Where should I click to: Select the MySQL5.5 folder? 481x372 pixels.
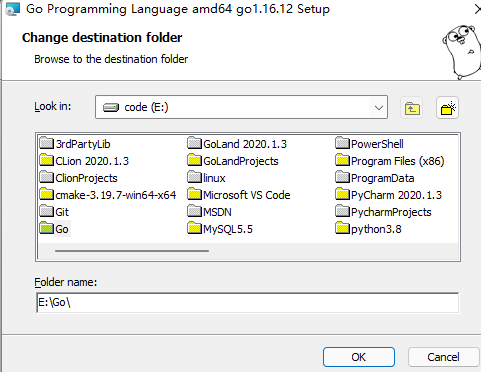[220, 229]
